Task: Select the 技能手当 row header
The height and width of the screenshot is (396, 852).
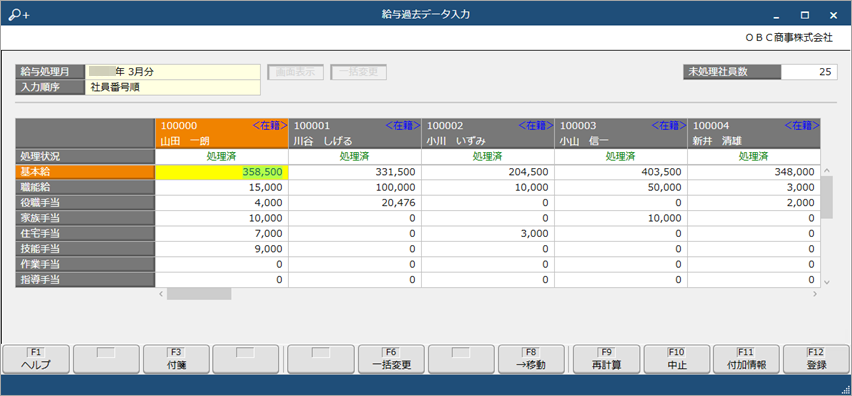Action: (x=85, y=249)
